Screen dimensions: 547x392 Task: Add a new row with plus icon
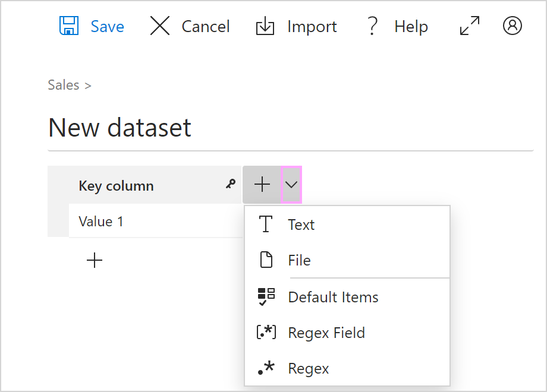coord(95,261)
